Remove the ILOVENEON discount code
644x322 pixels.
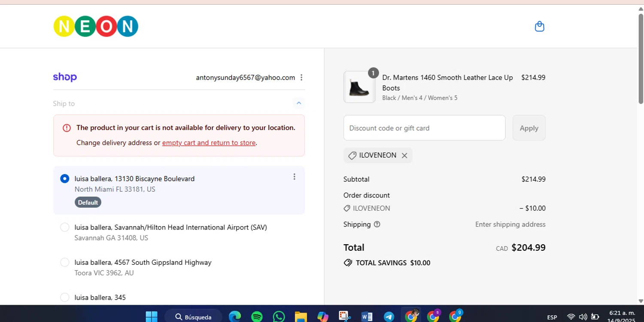point(404,156)
